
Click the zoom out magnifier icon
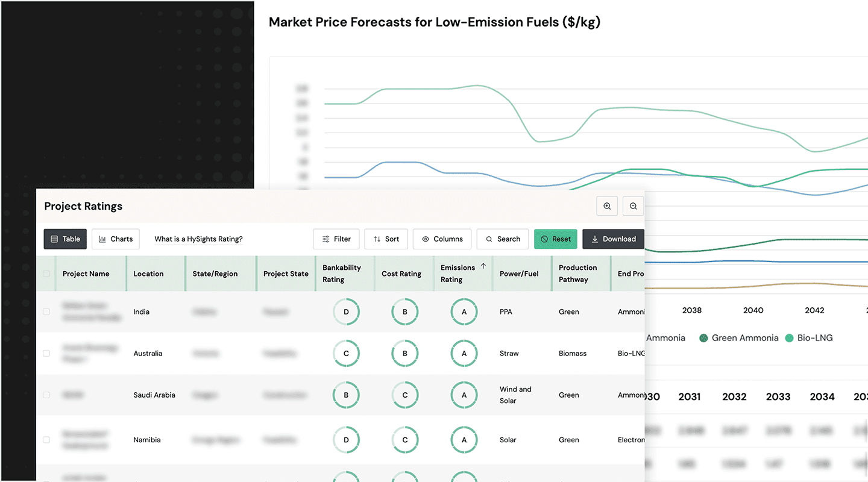[x=633, y=206]
